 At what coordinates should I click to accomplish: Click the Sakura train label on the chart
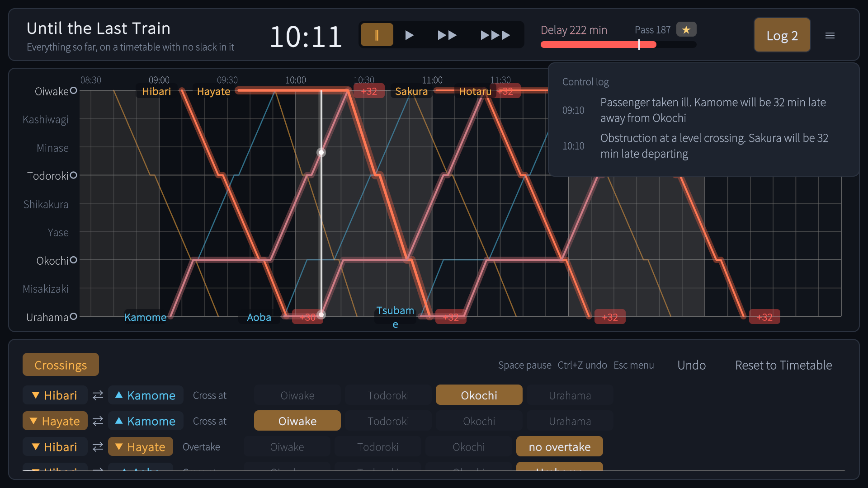tap(411, 91)
